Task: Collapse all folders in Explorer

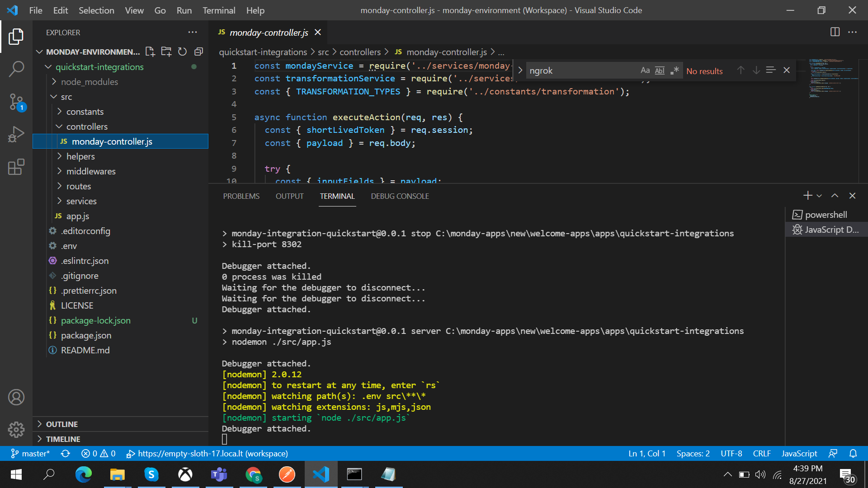Action: 198,52
